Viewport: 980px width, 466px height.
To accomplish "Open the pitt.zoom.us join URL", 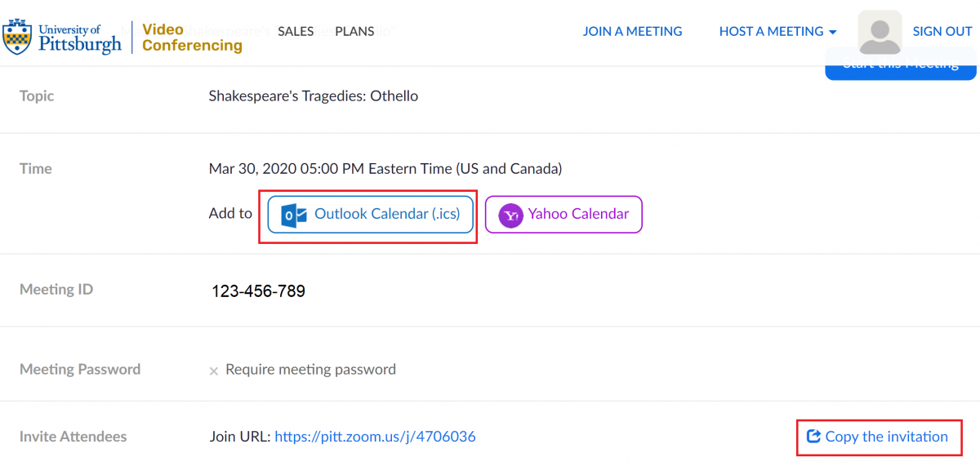I will (375, 437).
